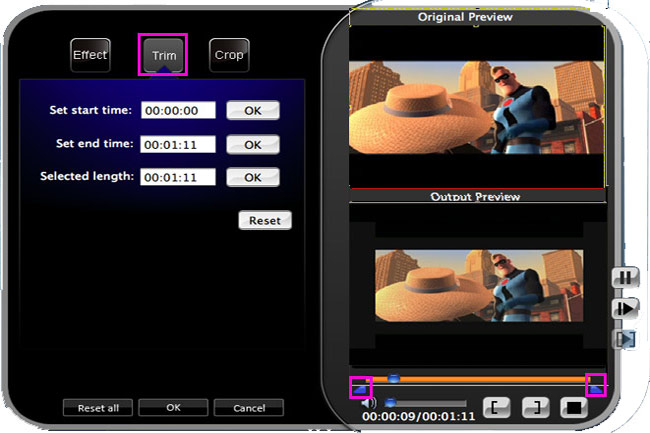Click the left trim start marker

pyautogui.click(x=360, y=389)
